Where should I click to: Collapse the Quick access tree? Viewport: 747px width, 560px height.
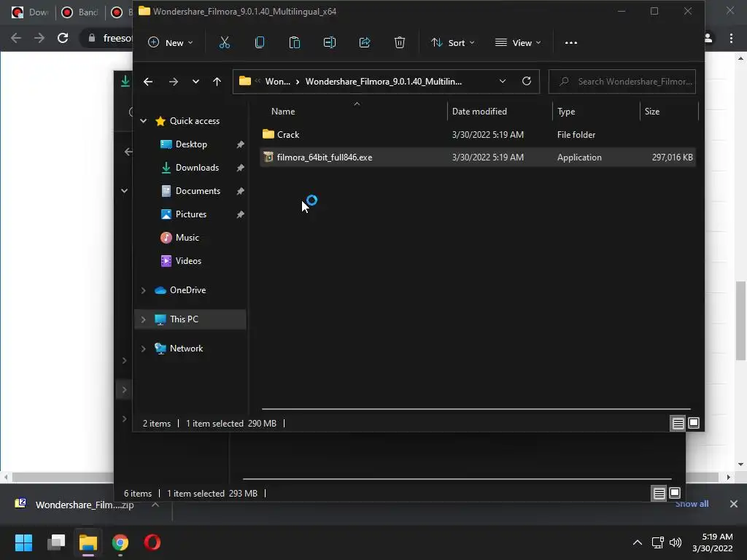144,121
